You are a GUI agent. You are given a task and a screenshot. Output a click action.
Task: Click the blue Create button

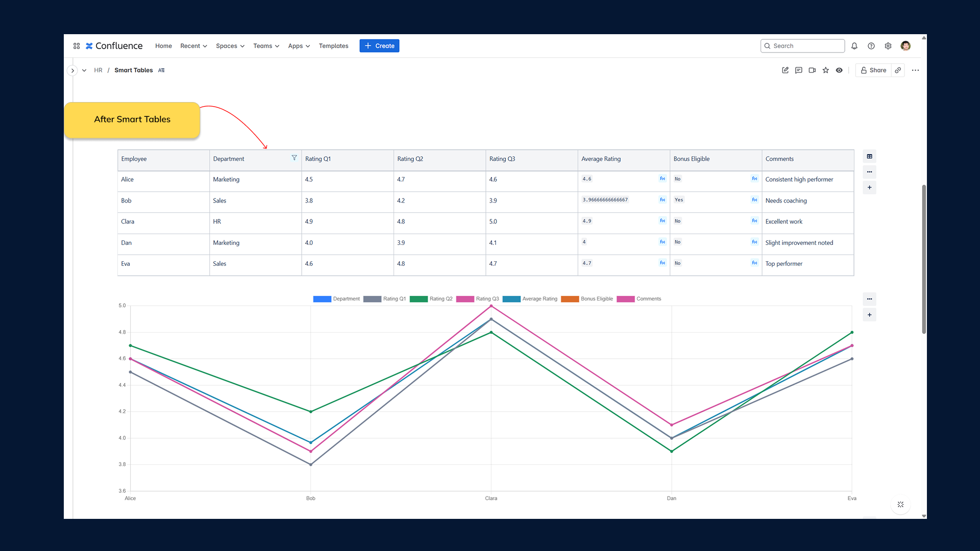click(379, 46)
